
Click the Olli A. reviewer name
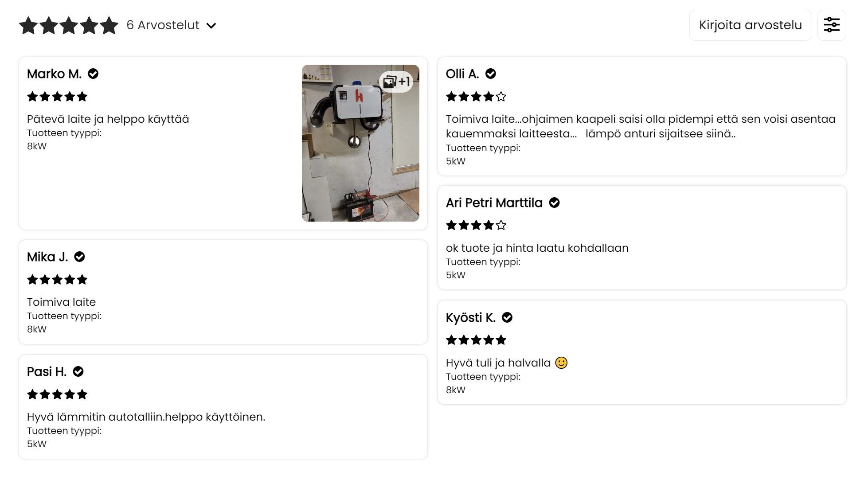(x=462, y=74)
